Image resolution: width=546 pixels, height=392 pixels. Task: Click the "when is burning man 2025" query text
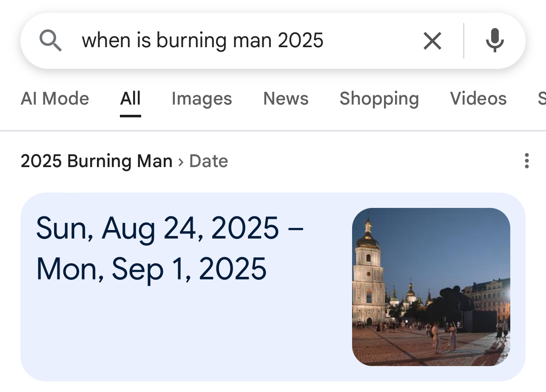(x=202, y=41)
